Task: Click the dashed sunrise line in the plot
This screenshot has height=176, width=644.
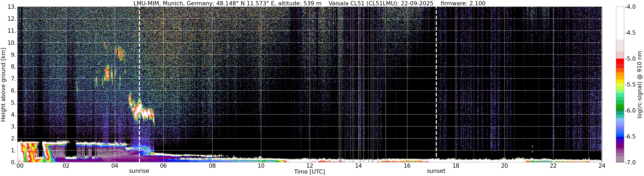Action: tap(139, 84)
